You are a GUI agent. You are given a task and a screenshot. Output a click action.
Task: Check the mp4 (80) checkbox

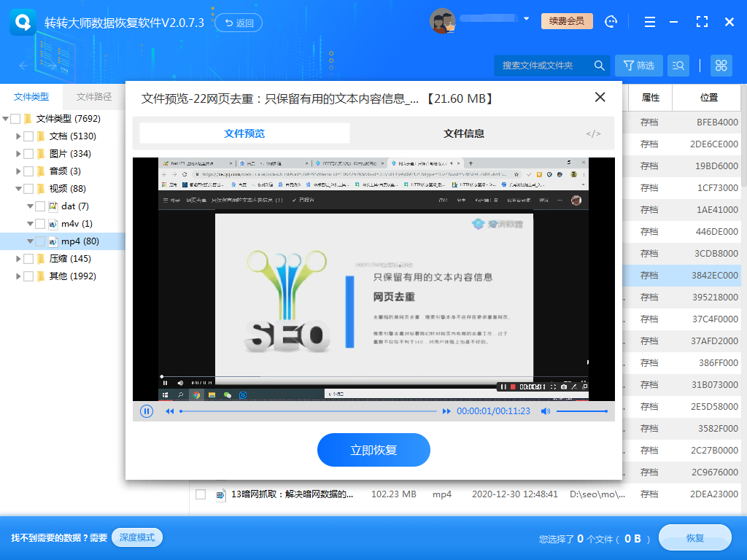click(x=40, y=241)
